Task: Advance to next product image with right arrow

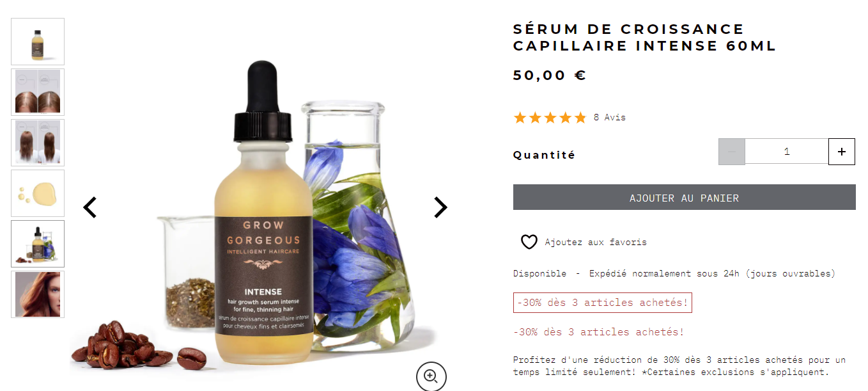Action: [440, 207]
